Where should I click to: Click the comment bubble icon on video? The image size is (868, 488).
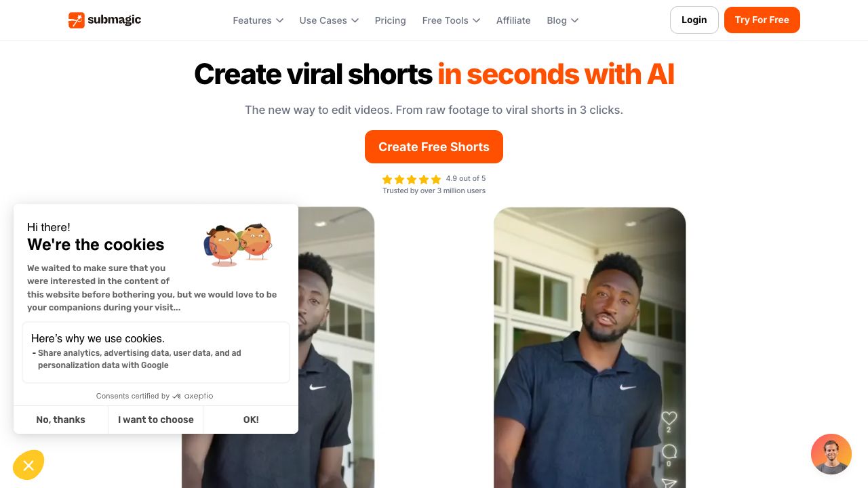click(669, 451)
